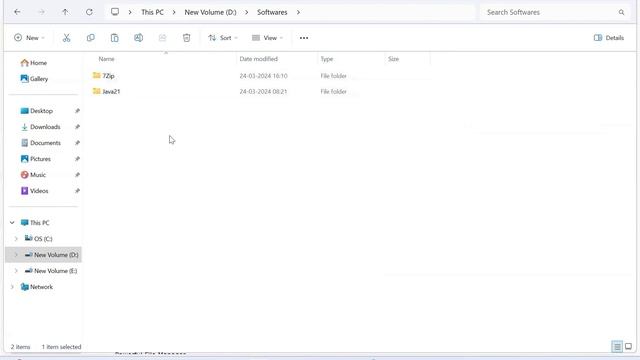Expand chevron between New Volume (D:) and Softwares
The width and height of the screenshot is (640, 360).
click(247, 12)
